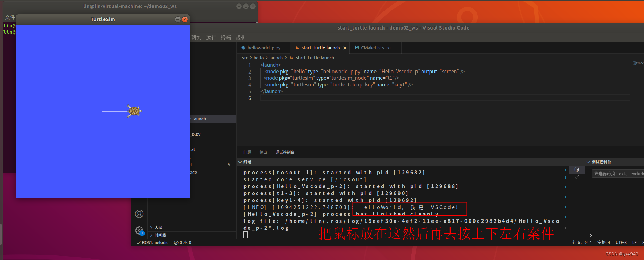Open the 终端 (Terminal) menu
This screenshot has height=260, width=644.
coord(226,37)
